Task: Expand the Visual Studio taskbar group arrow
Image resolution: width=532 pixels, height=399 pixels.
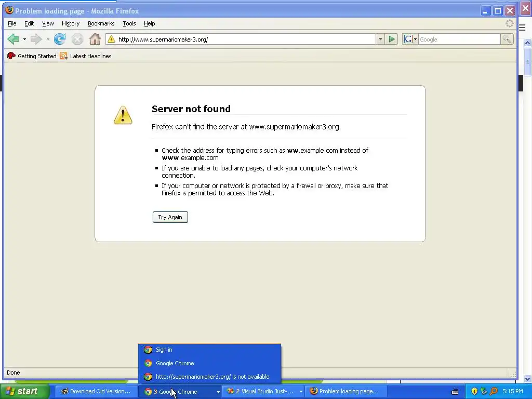Action: [301, 392]
